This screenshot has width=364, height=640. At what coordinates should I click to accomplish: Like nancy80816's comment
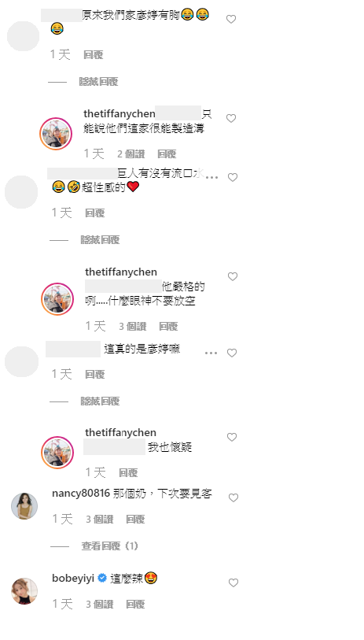pyautogui.click(x=233, y=498)
